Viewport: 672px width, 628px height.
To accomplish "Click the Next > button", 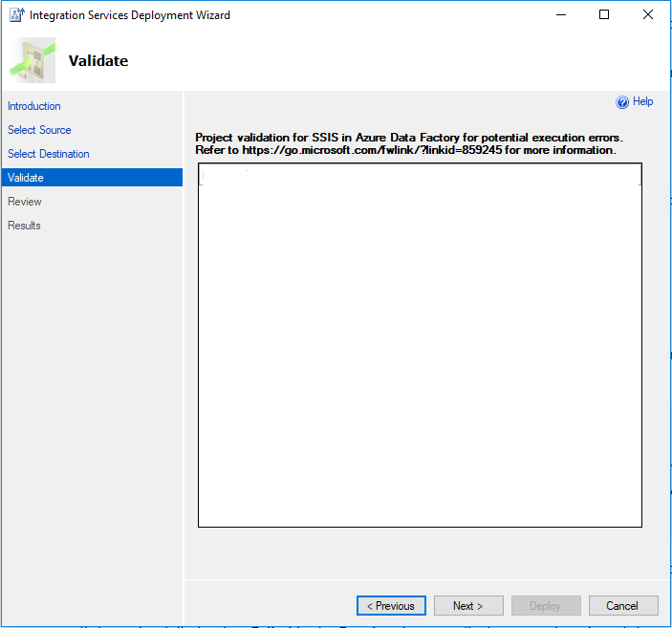I will (x=468, y=605).
